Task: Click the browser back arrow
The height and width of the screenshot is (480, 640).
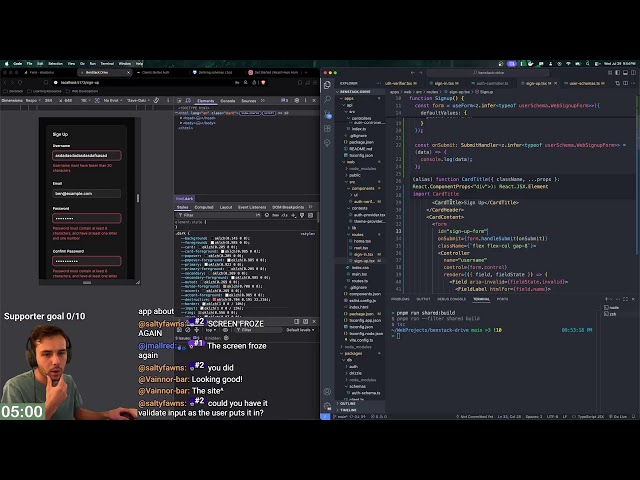Action: click(5, 82)
